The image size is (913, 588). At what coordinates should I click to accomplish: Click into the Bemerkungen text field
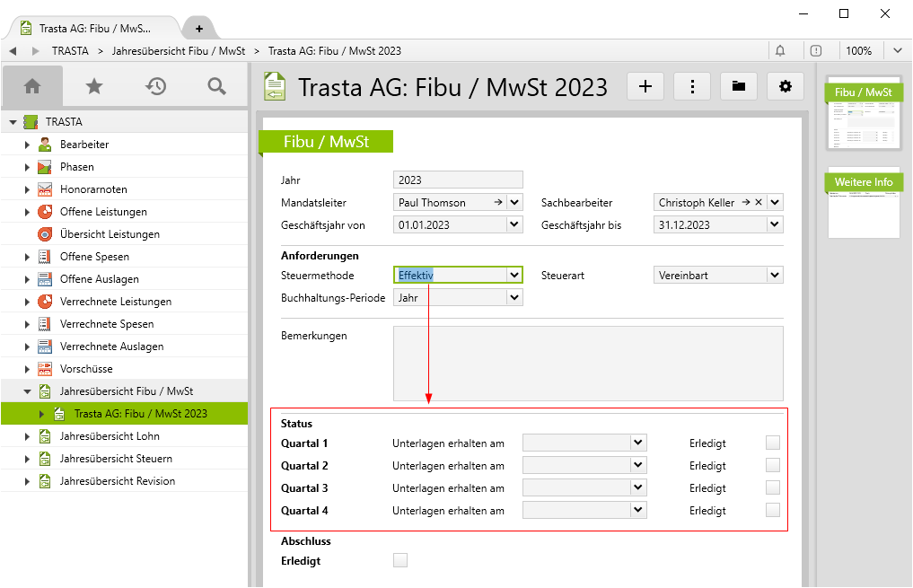click(x=588, y=363)
